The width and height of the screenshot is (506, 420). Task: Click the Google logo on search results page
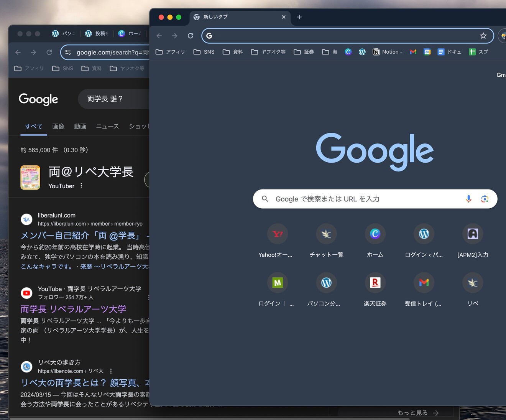38,99
